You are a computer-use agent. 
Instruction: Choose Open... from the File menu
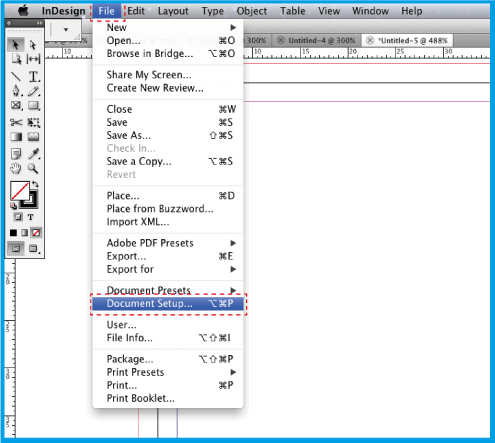[168, 40]
